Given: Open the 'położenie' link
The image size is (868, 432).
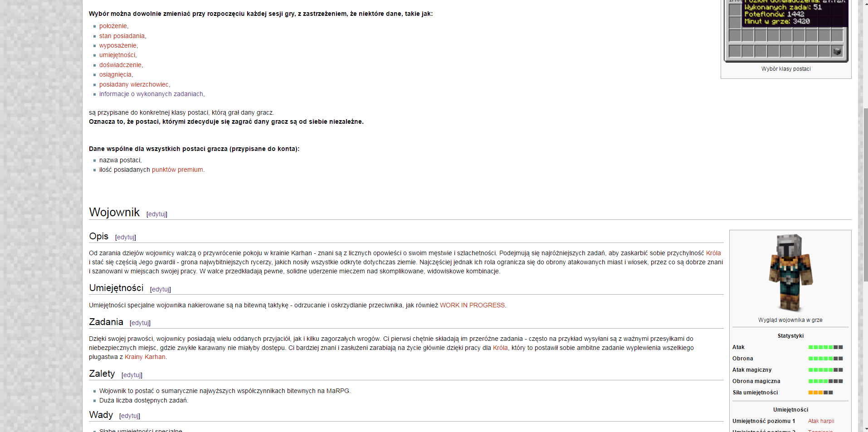Looking at the screenshot, I should click(x=113, y=26).
